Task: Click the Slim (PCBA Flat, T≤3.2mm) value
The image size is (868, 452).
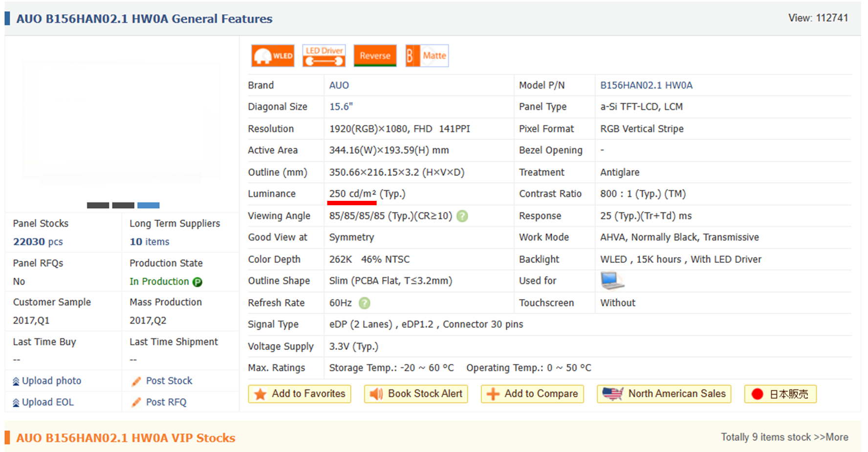Action: click(391, 280)
